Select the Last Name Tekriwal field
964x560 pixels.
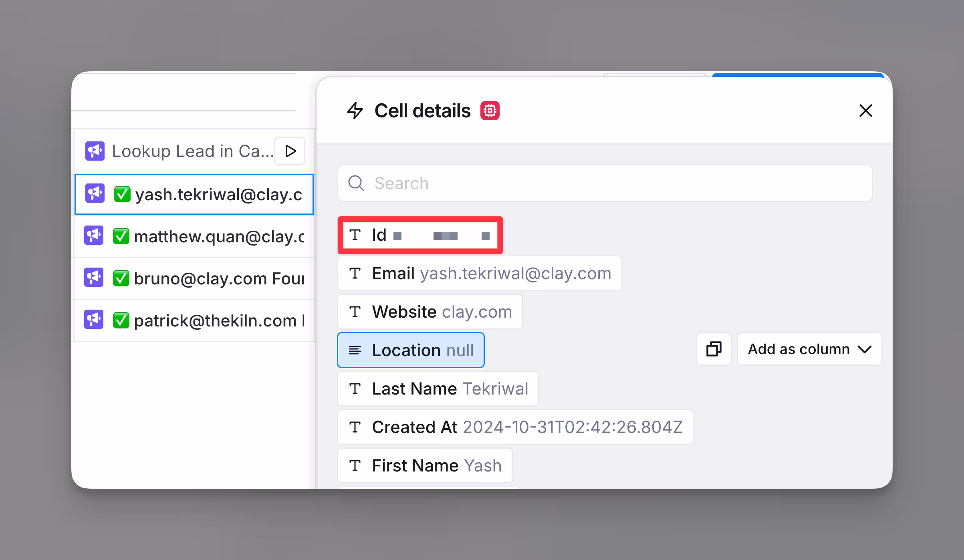(438, 389)
